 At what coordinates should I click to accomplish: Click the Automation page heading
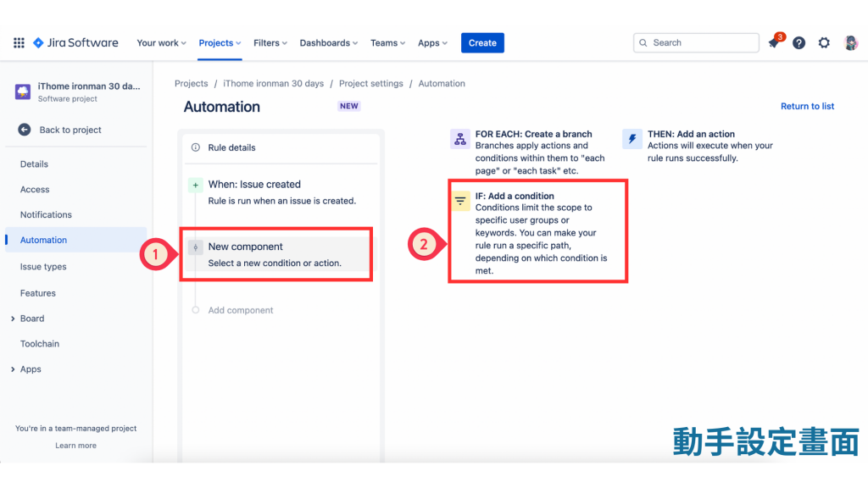221,107
